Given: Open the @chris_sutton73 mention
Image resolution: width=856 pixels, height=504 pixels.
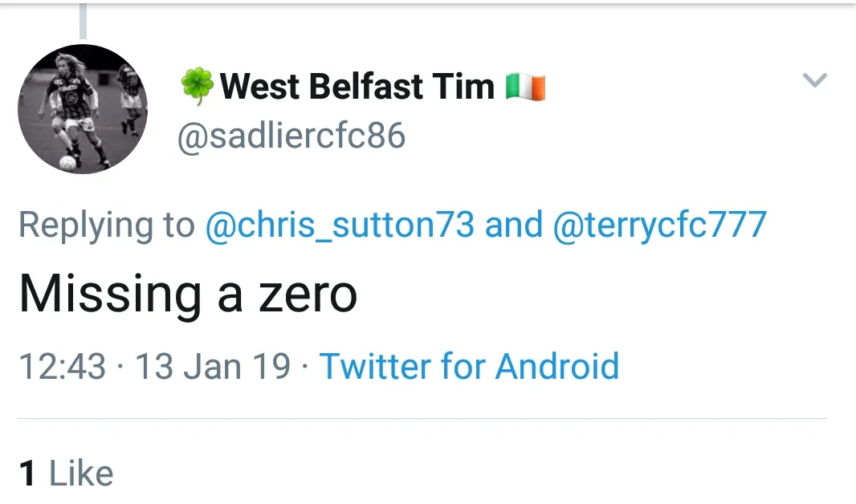Looking at the screenshot, I should click(340, 225).
